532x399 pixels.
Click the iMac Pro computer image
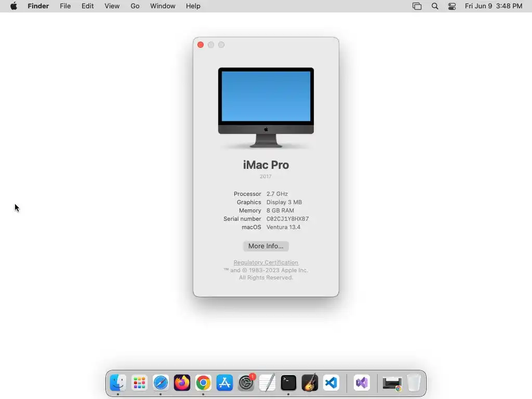(266, 108)
